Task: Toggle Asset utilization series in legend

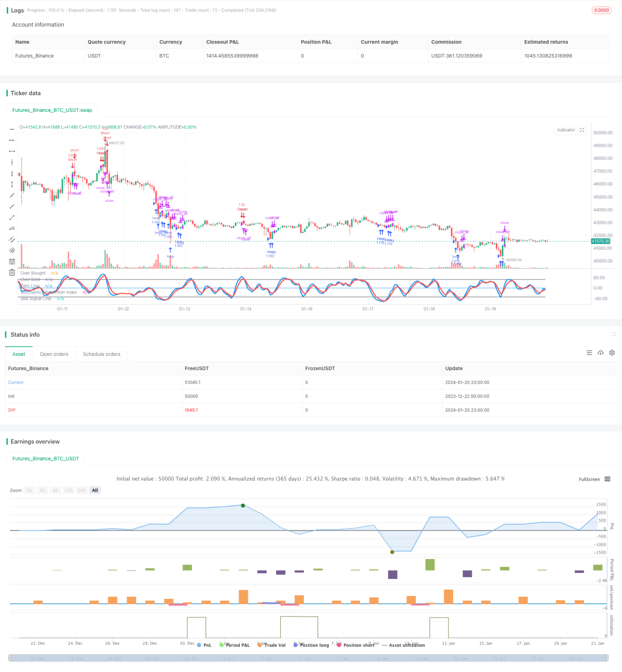Action: click(403, 645)
